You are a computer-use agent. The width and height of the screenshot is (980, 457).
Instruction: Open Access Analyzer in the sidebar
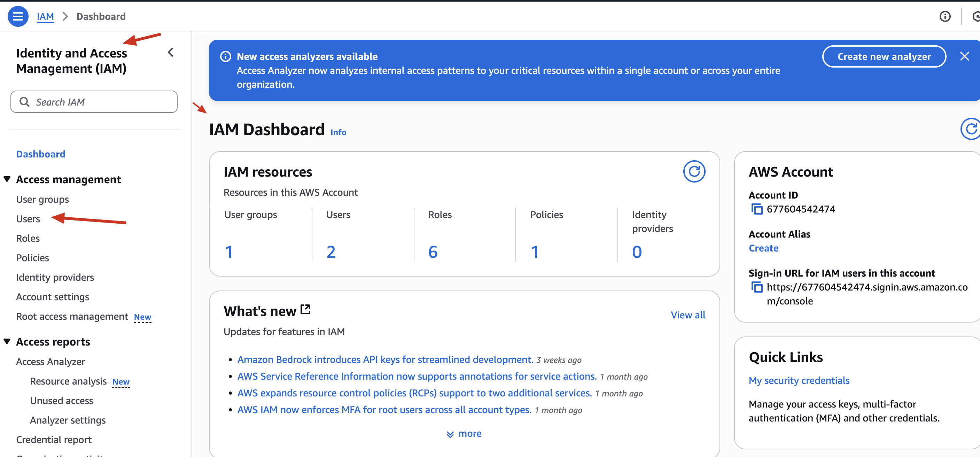pyautogui.click(x=50, y=362)
